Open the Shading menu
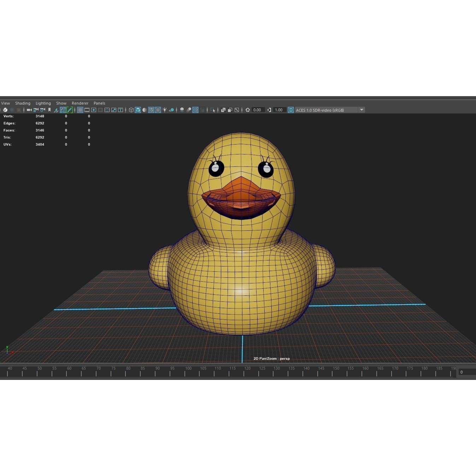476x476 pixels. tap(23, 103)
